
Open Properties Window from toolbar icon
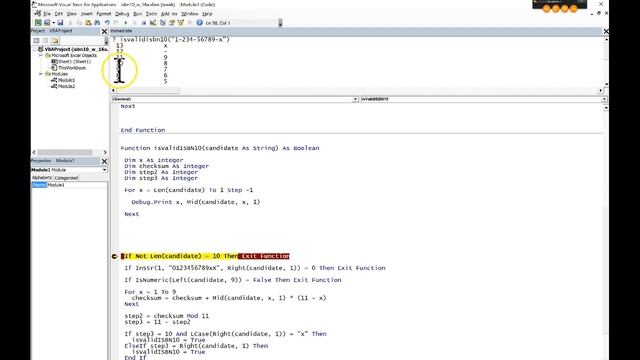click(171, 23)
